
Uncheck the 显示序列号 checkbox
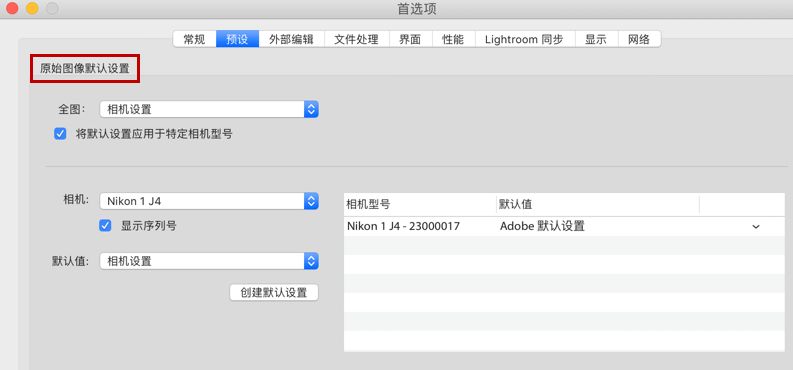coord(105,225)
